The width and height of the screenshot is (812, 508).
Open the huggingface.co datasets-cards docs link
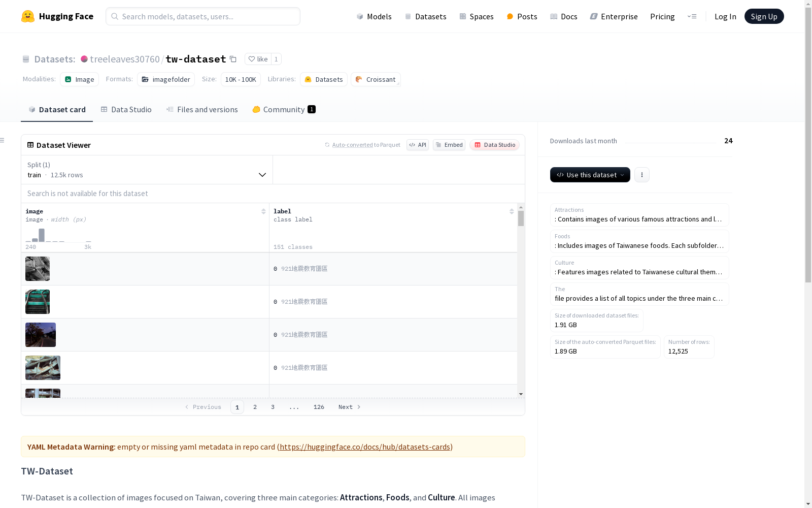[365, 447]
